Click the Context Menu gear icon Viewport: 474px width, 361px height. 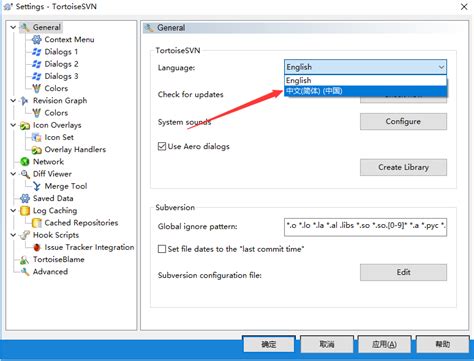point(37,40)
